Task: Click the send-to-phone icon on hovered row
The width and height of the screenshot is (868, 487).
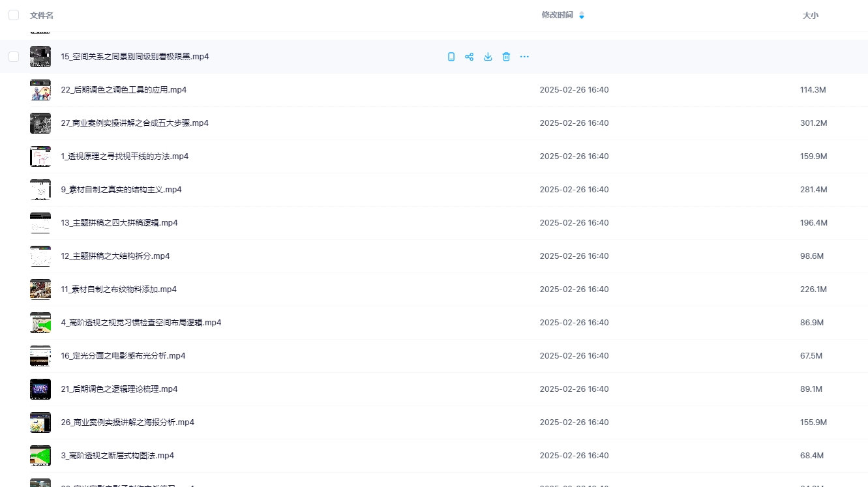Action: (x=451, y=57)
